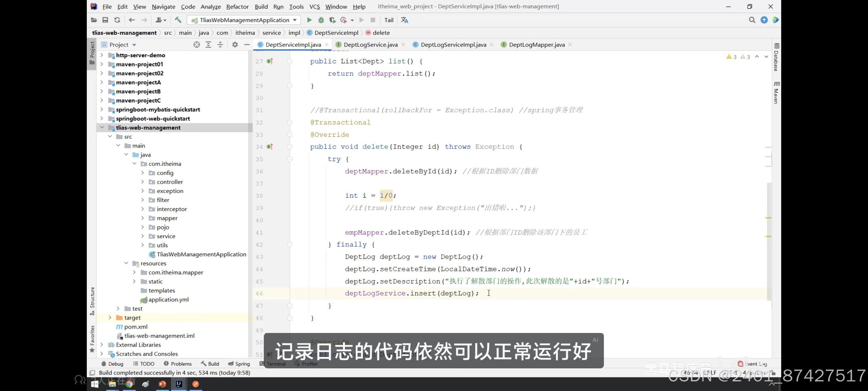The height and width of the screenshot is (391, 868).
Task: Click Select Opened File target icon
Action: coord(197,45)
